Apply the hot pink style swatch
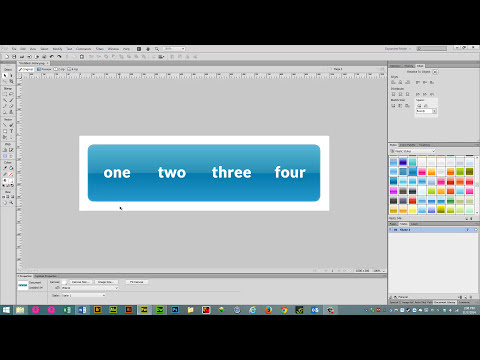Screen dimensions: 480x360 (x=422, y=172)
